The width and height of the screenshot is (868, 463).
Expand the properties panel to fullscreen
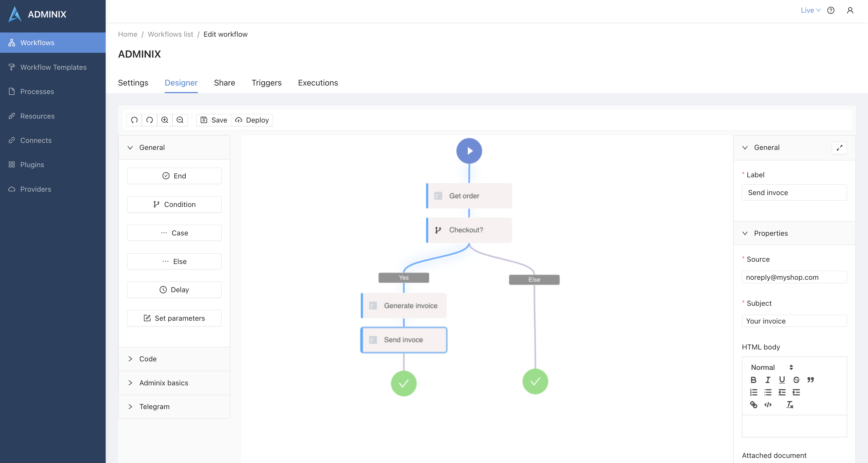click(x=839, y=148)
